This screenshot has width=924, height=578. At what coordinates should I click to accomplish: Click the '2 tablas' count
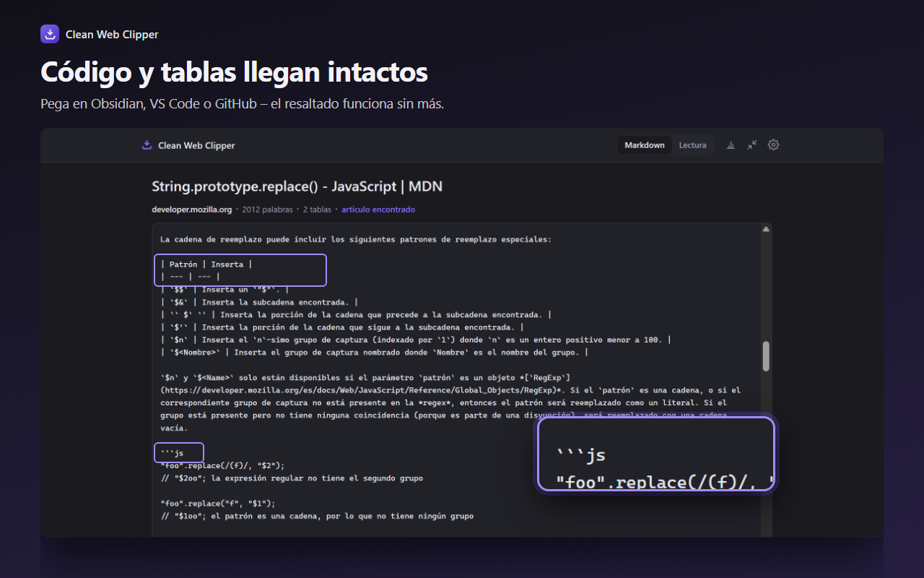(317, 210)
